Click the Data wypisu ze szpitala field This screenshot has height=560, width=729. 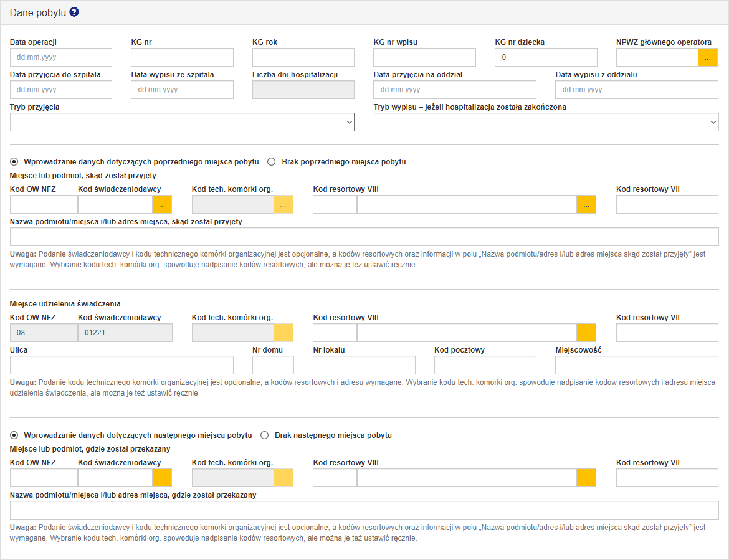[182, 90]
